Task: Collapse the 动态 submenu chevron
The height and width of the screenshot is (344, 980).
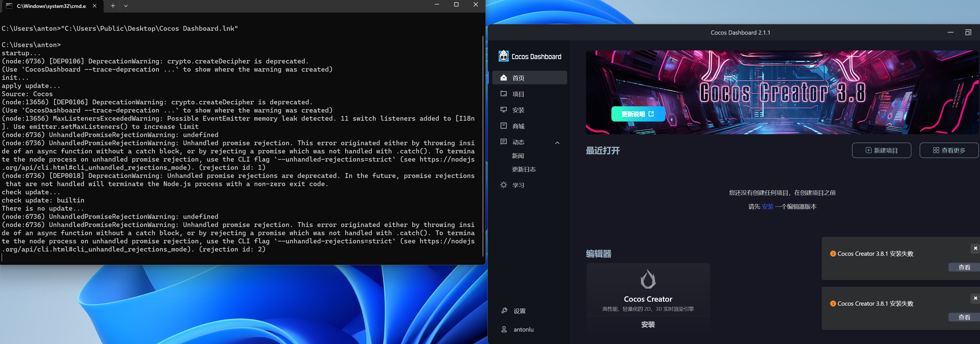Action: (x=557, y=143)
